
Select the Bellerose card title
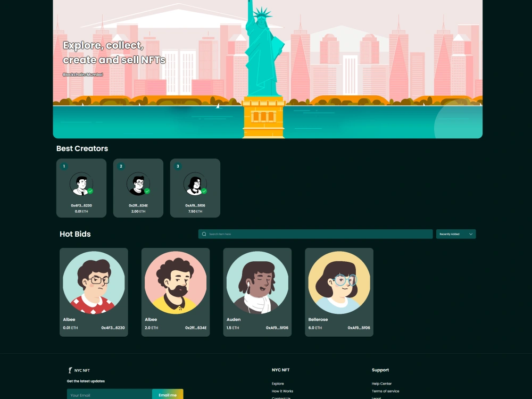(318, 320)
